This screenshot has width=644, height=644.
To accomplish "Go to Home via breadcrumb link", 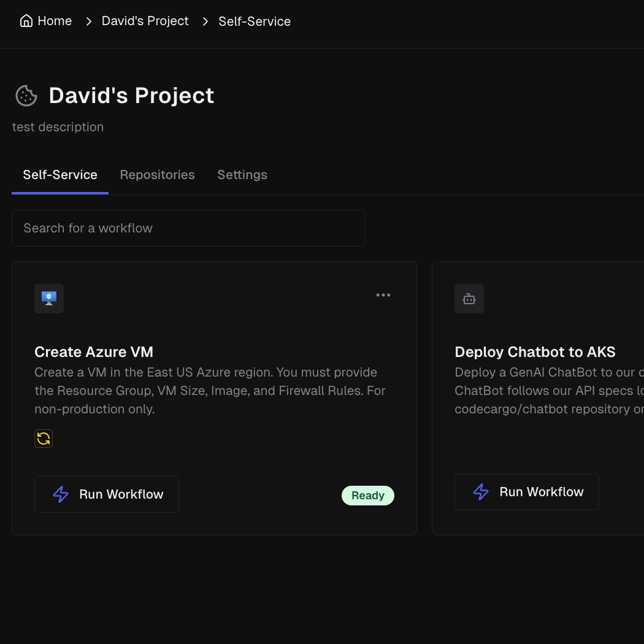I will tap(54, 21).
